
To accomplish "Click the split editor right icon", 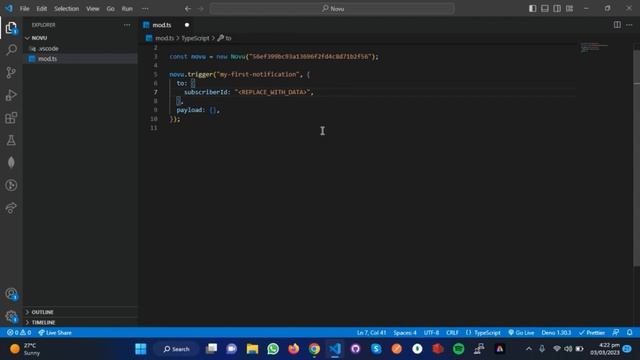I will coord(617,25).
